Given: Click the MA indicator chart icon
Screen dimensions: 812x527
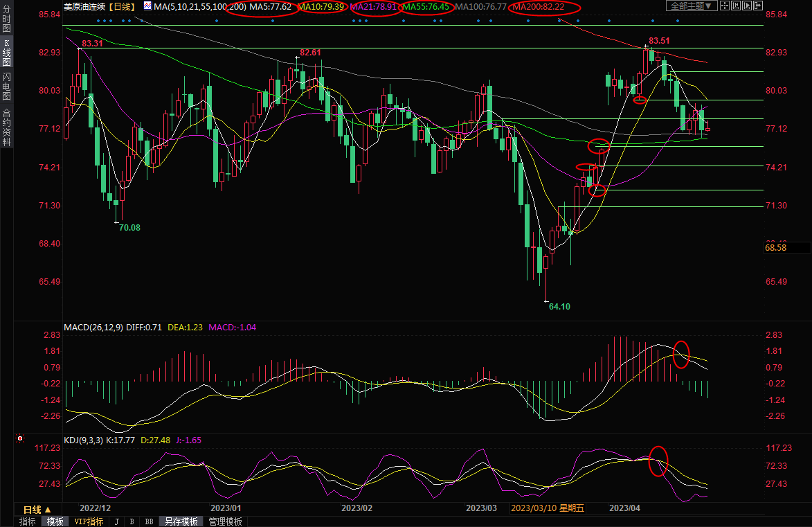Looking at the screenshot, I should (147, 6).
